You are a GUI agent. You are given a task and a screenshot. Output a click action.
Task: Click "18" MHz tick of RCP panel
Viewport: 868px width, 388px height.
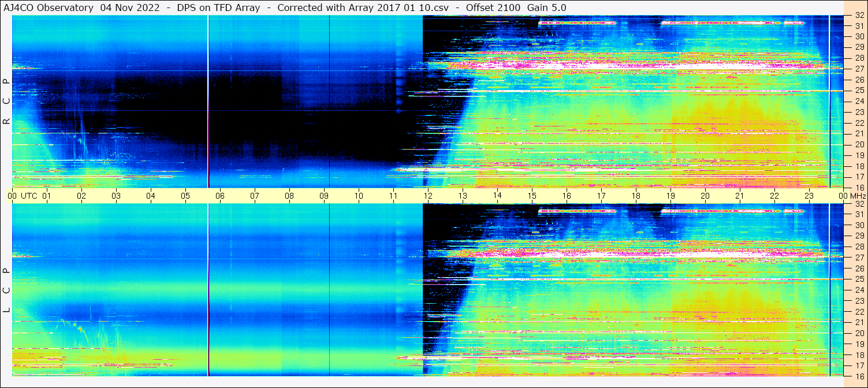click(x=859, y=166)
